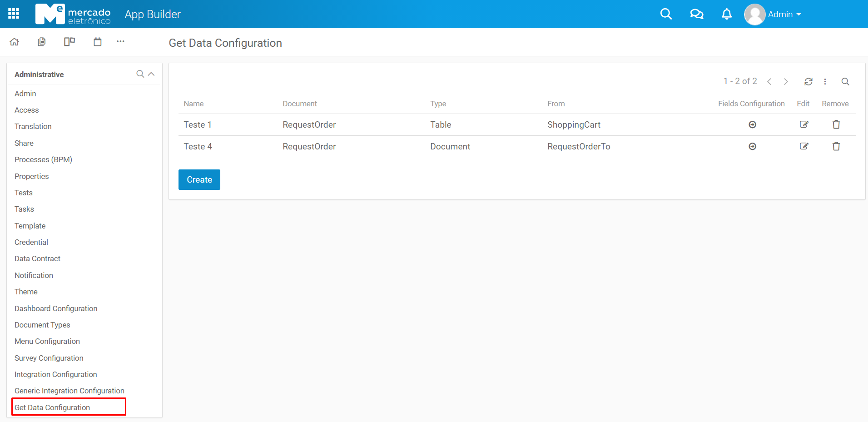Click the notifications bell icon

[x=726, y=14]
